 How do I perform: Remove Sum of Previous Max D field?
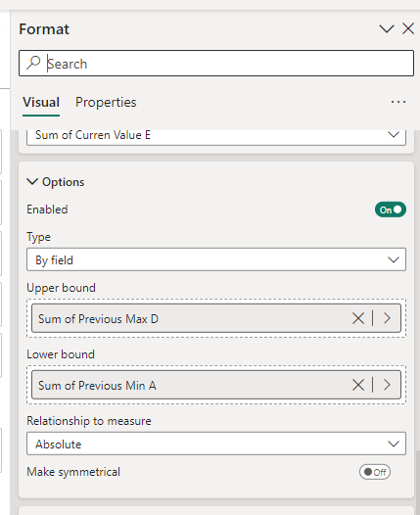[x=358, y=318]
